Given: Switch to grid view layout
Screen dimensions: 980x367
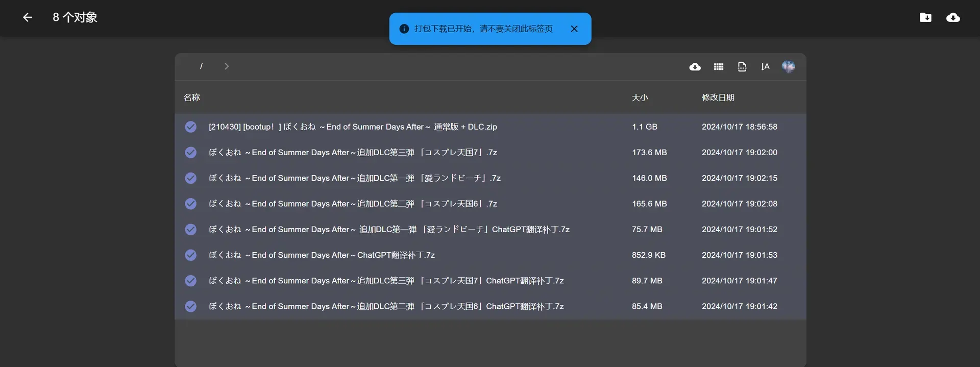Looking at the screenshot, I should [719, 67].
